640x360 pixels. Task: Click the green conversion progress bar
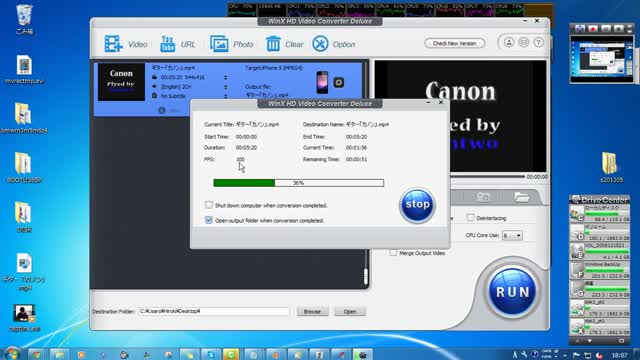pos(298,183)
